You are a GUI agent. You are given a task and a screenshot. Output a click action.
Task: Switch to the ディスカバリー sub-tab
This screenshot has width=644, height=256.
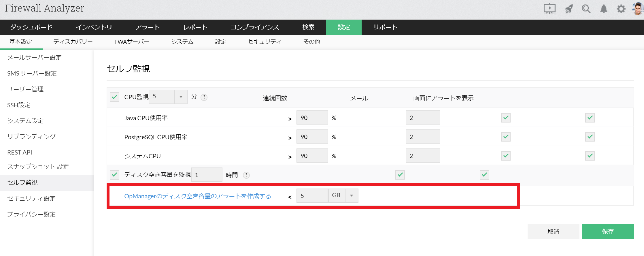pyautogui.click(x=73, y=42)
